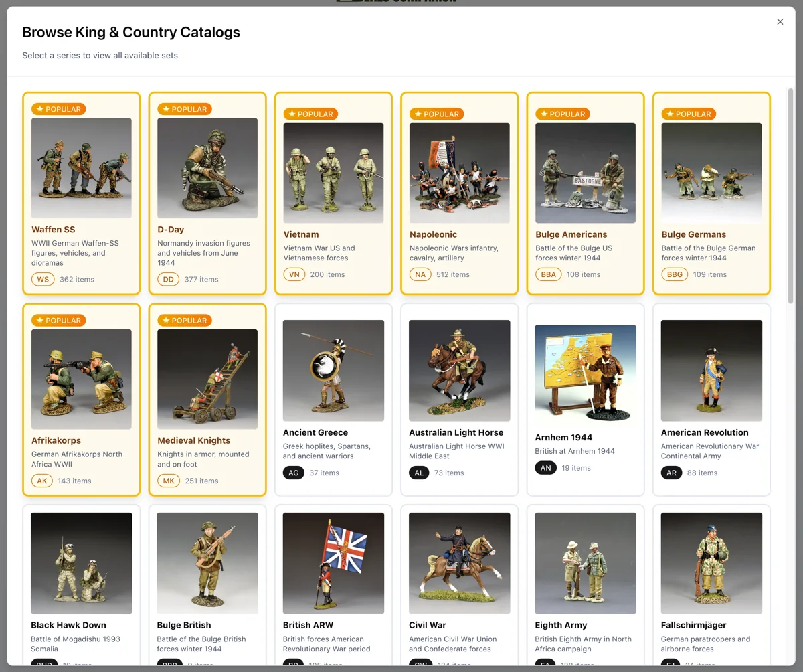Viewport: 803px width, 672px height.
Task: Click the '73 items' count text
Action: point(449,473)
